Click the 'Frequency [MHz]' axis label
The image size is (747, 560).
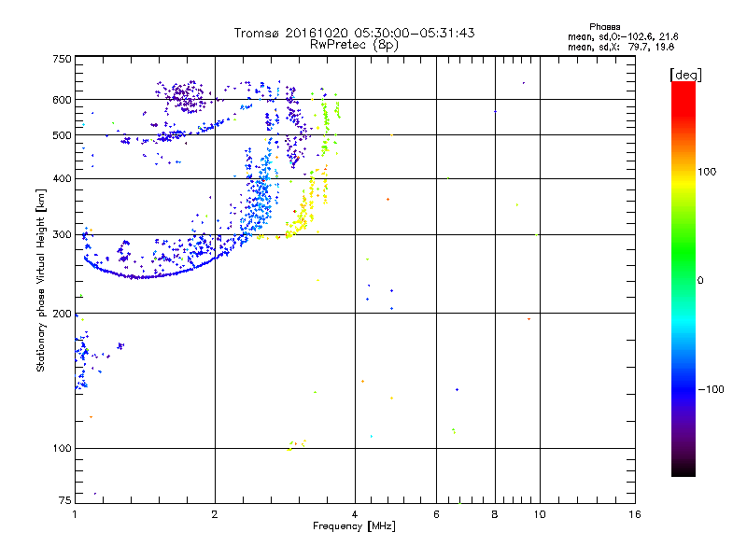tap(354, 525)
